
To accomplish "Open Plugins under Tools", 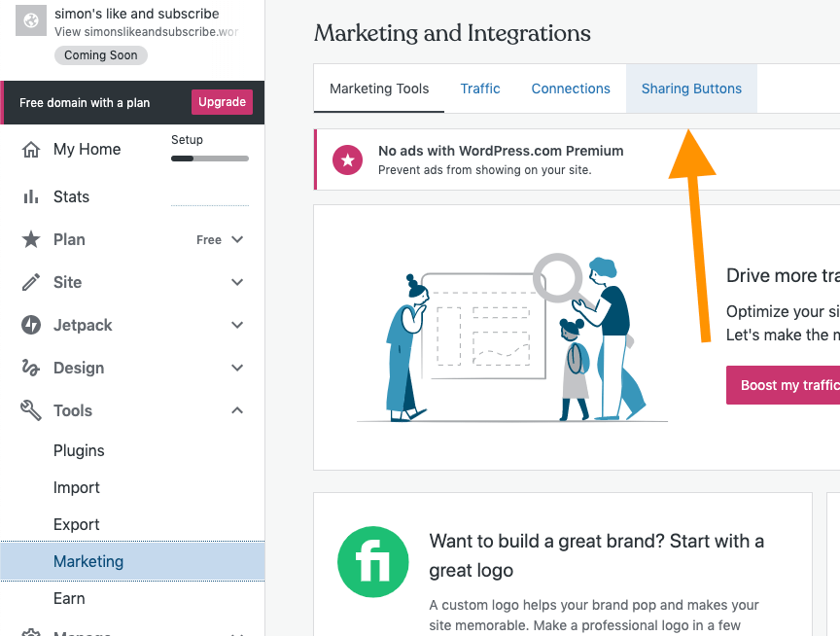I will coord(79,450).
